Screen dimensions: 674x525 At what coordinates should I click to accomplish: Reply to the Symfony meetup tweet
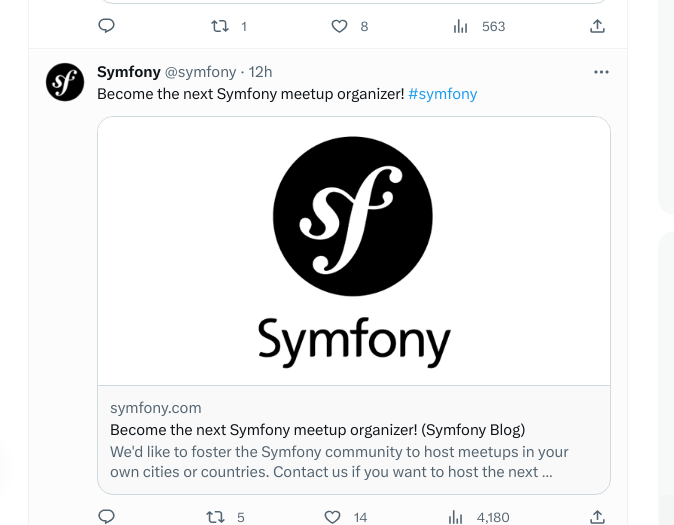pos(107,517)
